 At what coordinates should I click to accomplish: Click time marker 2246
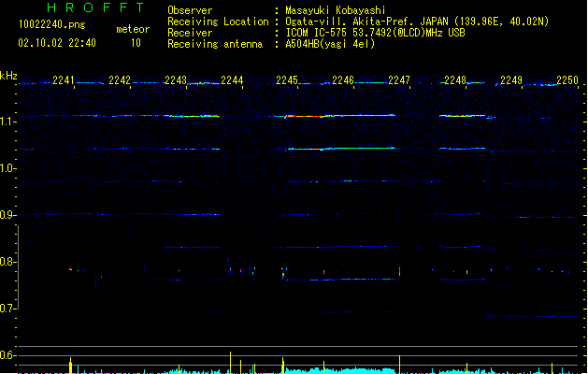coord(343,80)
